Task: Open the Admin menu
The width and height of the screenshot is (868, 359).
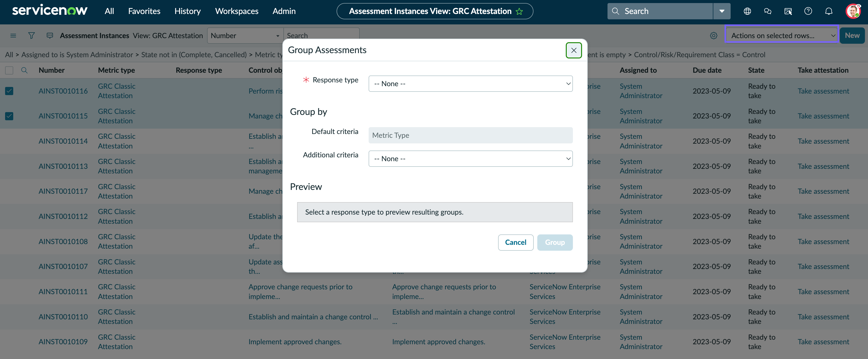Action: [284, 11]
